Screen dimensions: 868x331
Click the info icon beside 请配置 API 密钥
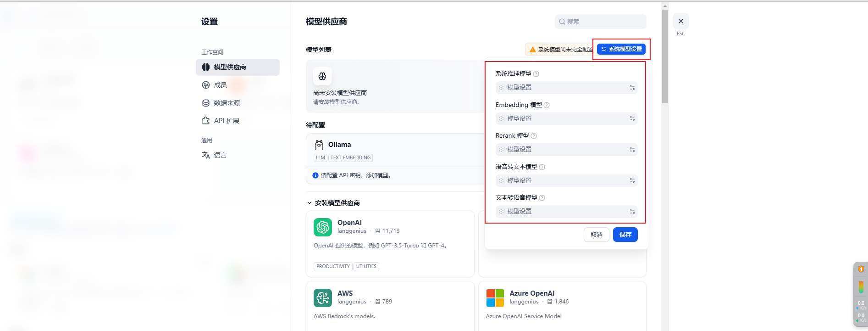click(315, 175)
